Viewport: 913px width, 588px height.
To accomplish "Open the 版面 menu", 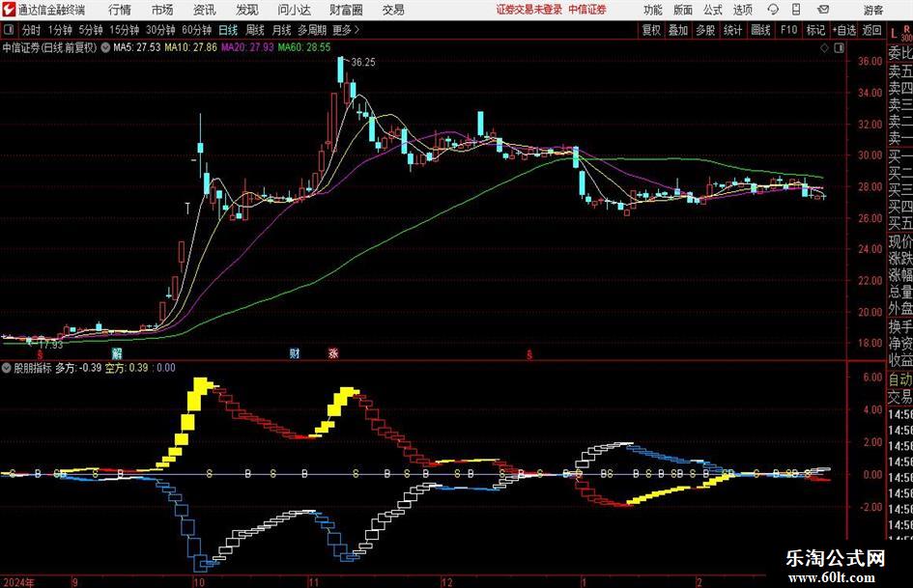I will tap(682, 10).
